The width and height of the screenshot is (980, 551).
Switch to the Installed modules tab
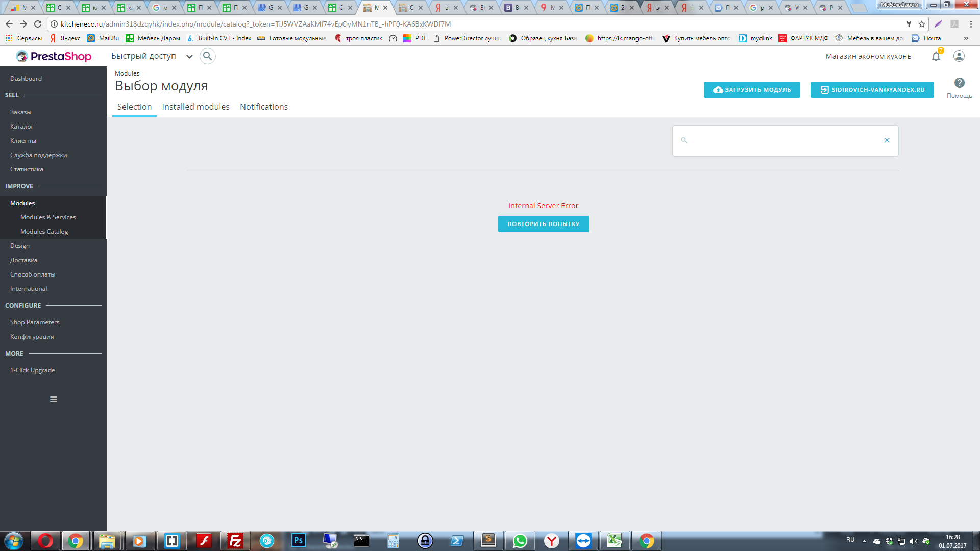click(195, 107)
